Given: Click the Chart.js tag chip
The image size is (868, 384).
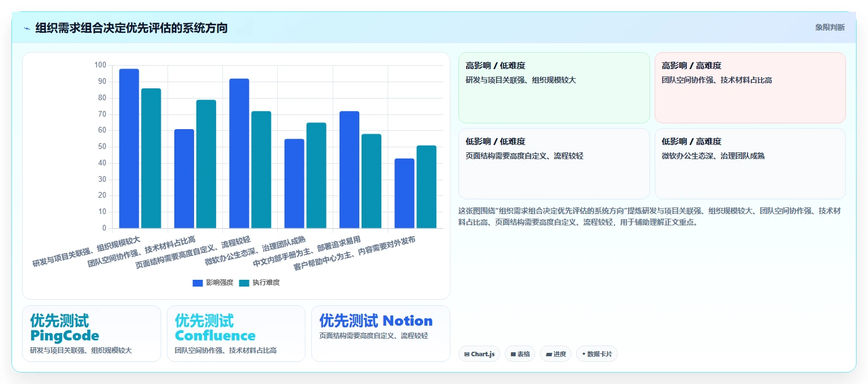Looking at the screenshot, I should tap(479, 354).
